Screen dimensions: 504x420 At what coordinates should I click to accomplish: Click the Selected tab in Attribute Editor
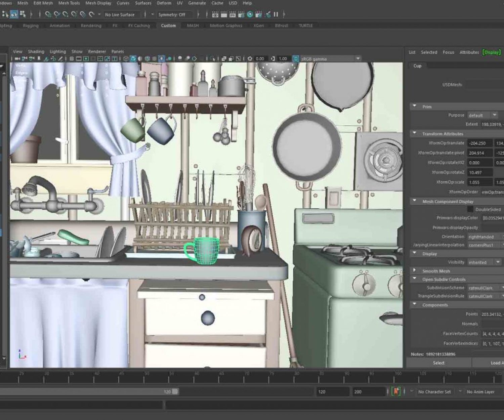point(429,52)
